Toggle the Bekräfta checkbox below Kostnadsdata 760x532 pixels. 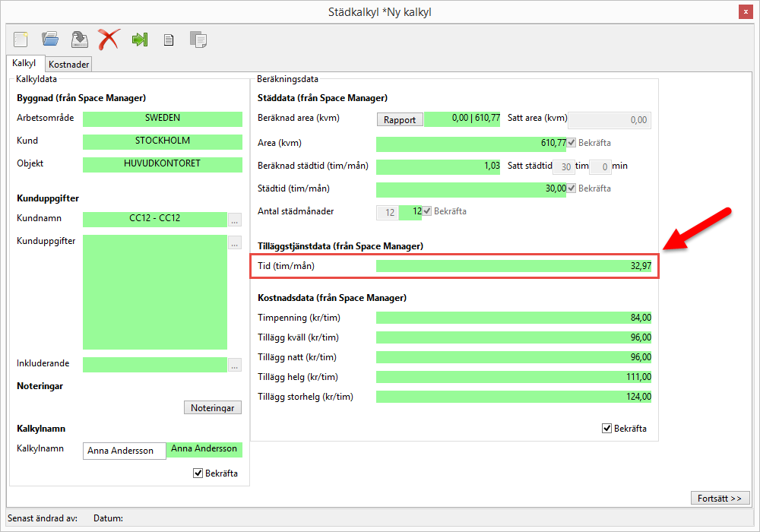click(x=606, y=429)
